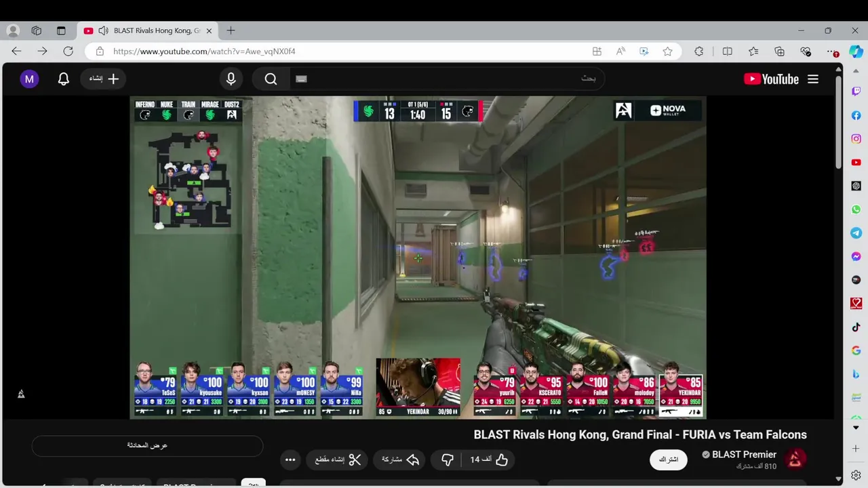Click the video title text
The height and width of the screenshot is (488, 868).
[640, 434]
